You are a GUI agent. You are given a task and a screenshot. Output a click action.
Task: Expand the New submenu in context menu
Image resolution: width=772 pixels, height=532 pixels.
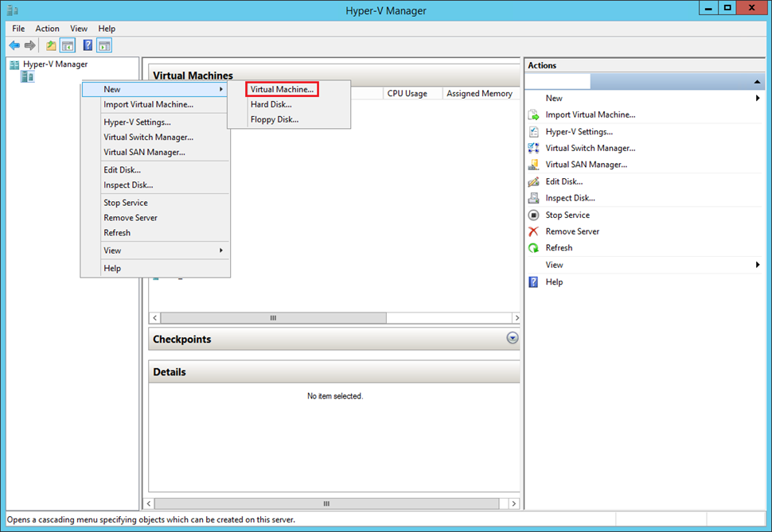155,89
